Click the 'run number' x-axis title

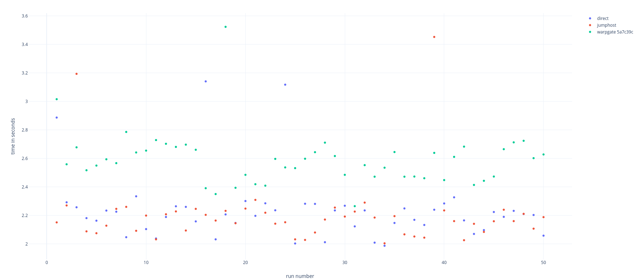[300, 276]
